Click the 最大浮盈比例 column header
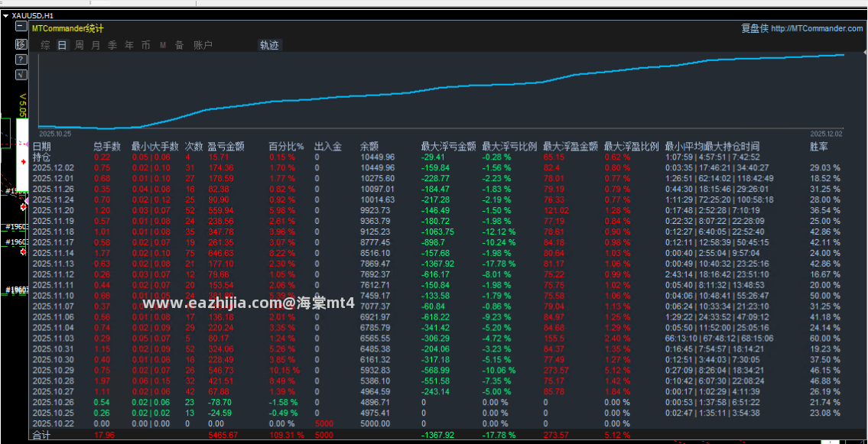The height and width of the screenshot is (444, 868). tap(631, 147)
